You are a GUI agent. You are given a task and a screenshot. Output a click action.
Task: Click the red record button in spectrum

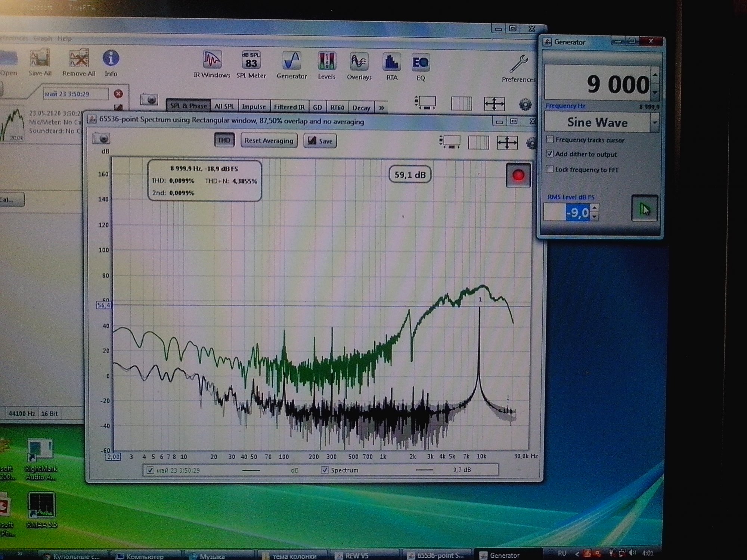[518, 175]
